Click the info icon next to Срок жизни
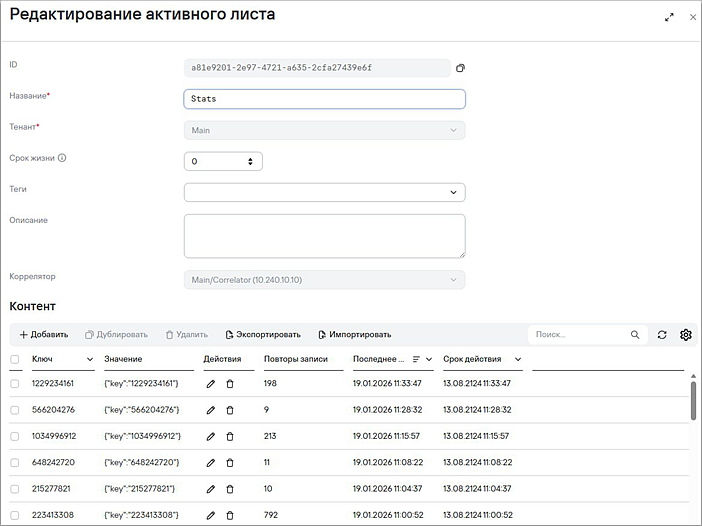Viewport: 702px width, 526px height. click(x=62, y=158)
